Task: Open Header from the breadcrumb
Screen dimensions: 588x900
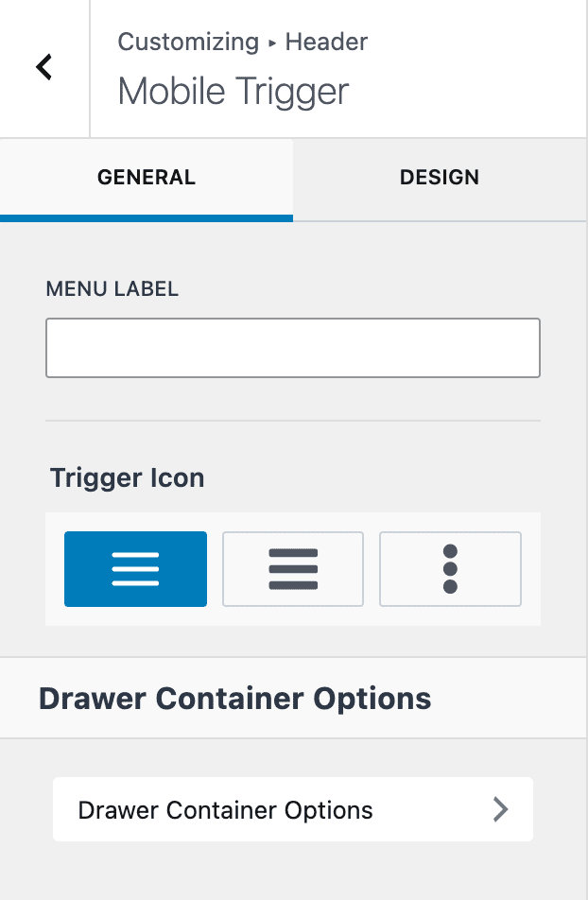Action: pyautogui.click(x=325, y=42)
